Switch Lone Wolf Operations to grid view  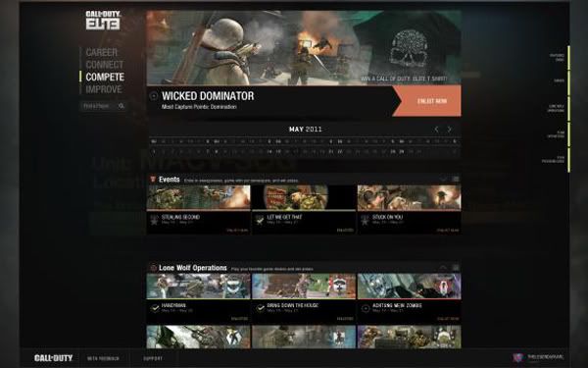coord(456,268)
